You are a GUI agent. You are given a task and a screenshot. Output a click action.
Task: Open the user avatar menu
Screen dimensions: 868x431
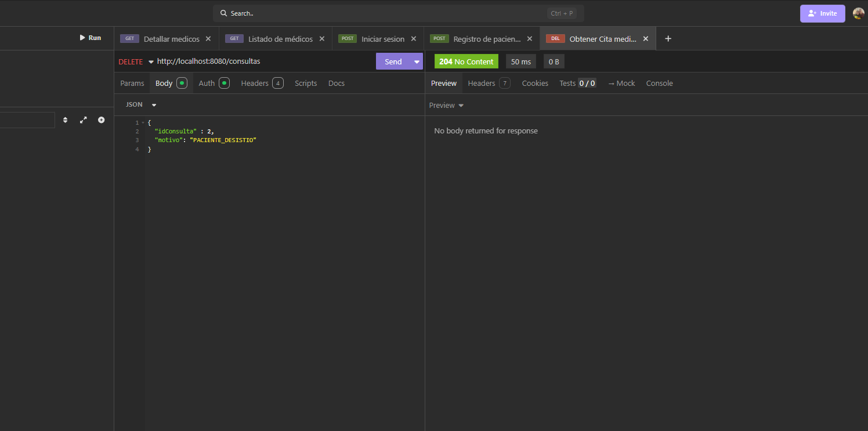859,13
